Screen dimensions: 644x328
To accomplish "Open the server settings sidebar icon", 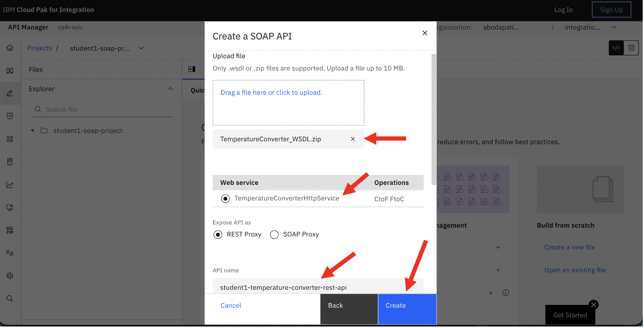I will (x=10, y=230).
